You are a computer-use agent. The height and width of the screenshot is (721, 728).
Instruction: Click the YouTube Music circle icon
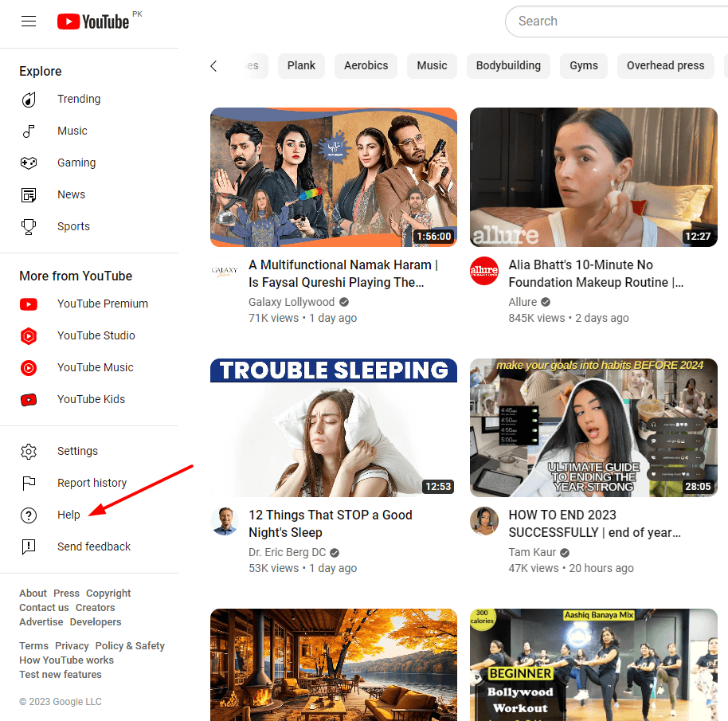(x=29, y=368)
